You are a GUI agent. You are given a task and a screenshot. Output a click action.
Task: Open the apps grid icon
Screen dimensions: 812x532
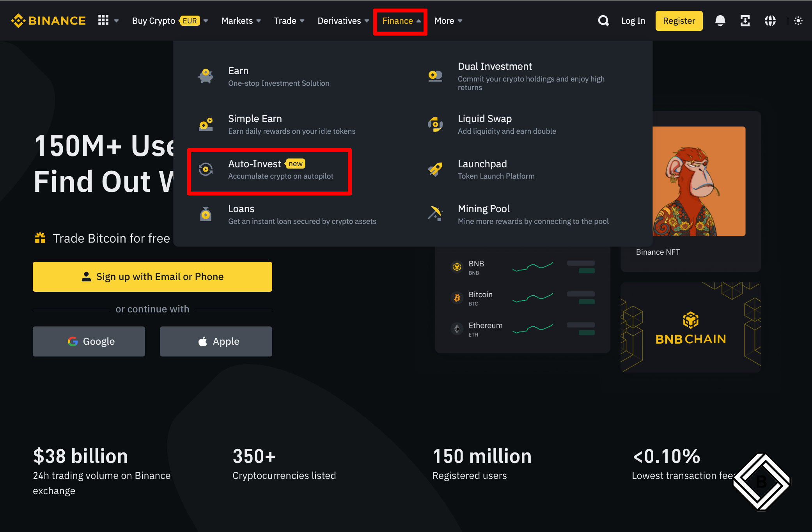tap(103, 20)
